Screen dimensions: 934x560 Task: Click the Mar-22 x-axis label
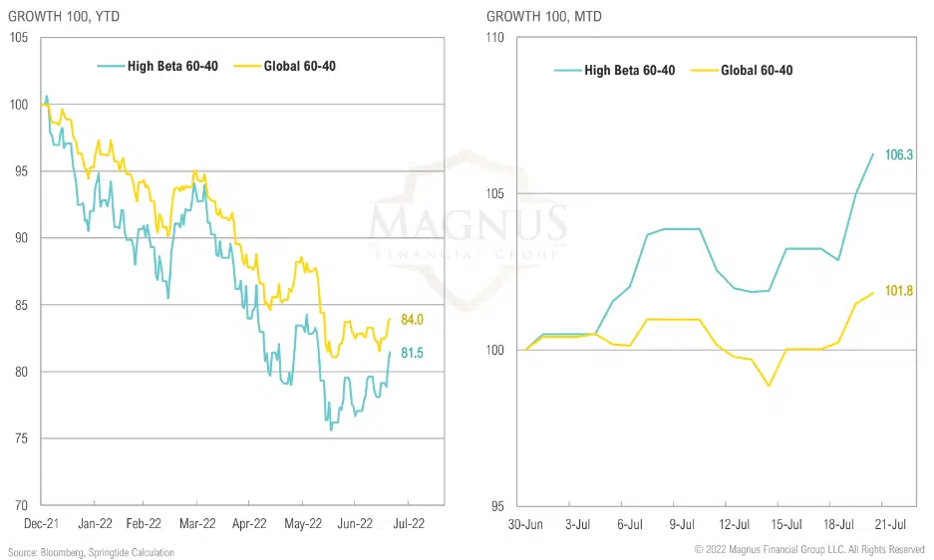[197, 522]
